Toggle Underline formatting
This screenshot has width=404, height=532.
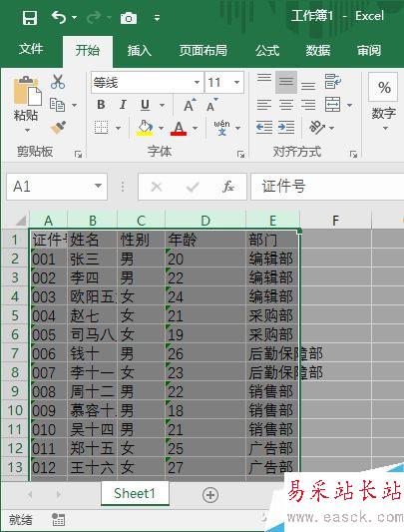click(145, 105)
